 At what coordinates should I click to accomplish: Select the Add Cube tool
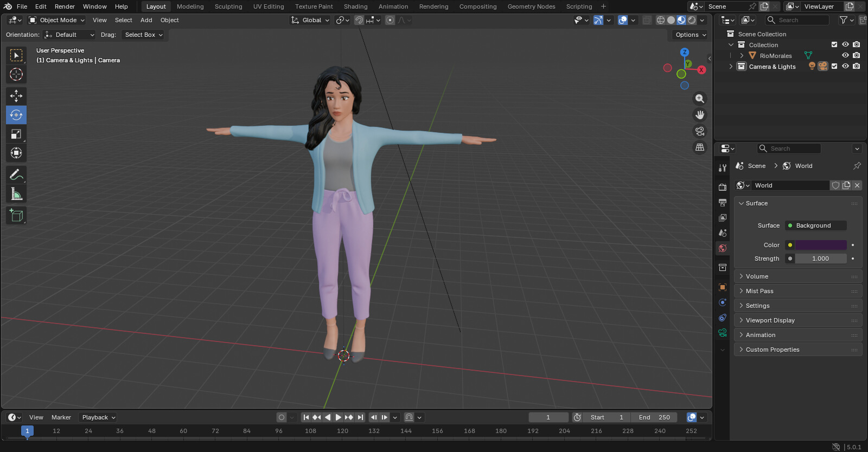coord(16,215)
